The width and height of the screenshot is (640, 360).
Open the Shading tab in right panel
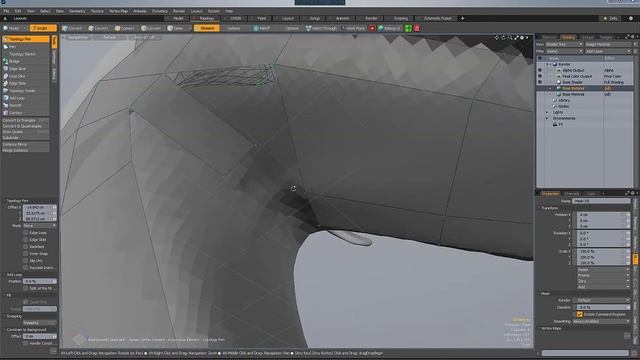[568, 37]
